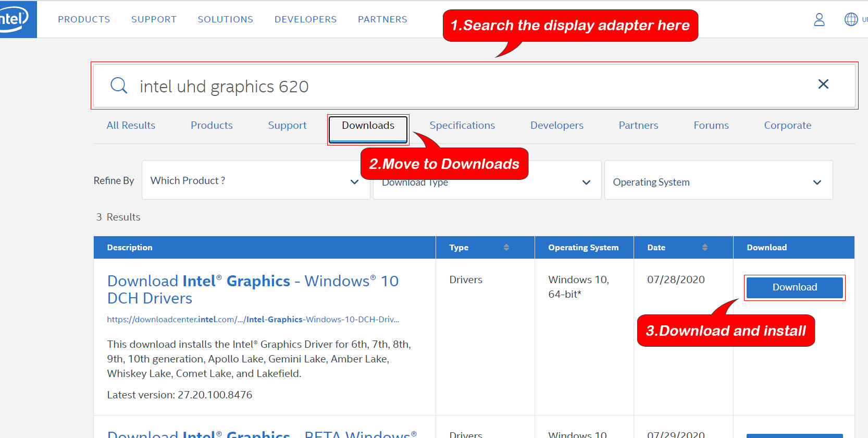868x438 pixels.
Task: Open the PRODUCTS menu
Action: point(84,19)
